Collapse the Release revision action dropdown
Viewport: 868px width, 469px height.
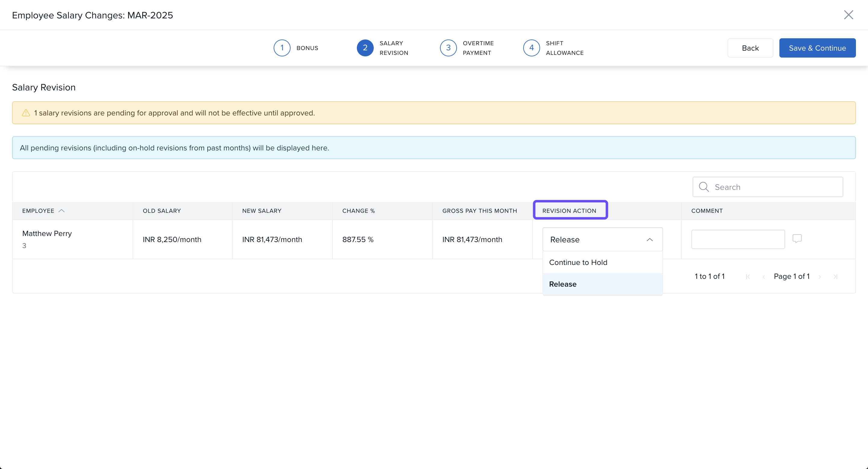(x=650, y=240)
